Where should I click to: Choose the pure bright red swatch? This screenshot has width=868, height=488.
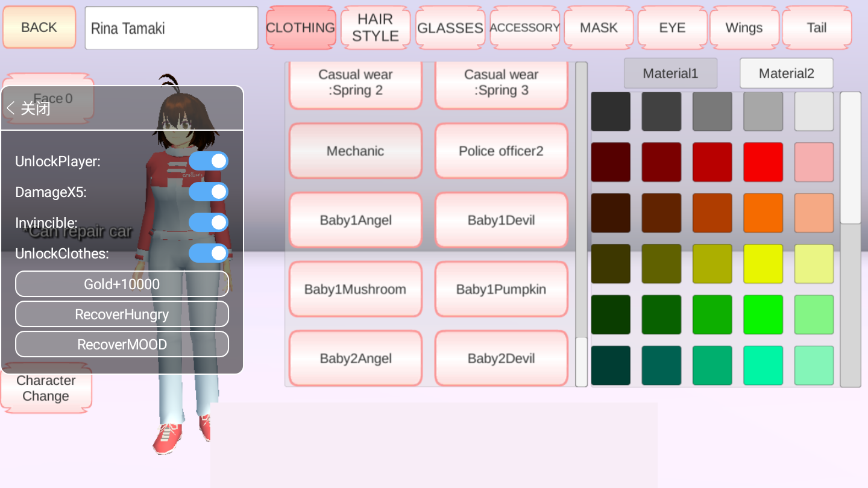763,162
